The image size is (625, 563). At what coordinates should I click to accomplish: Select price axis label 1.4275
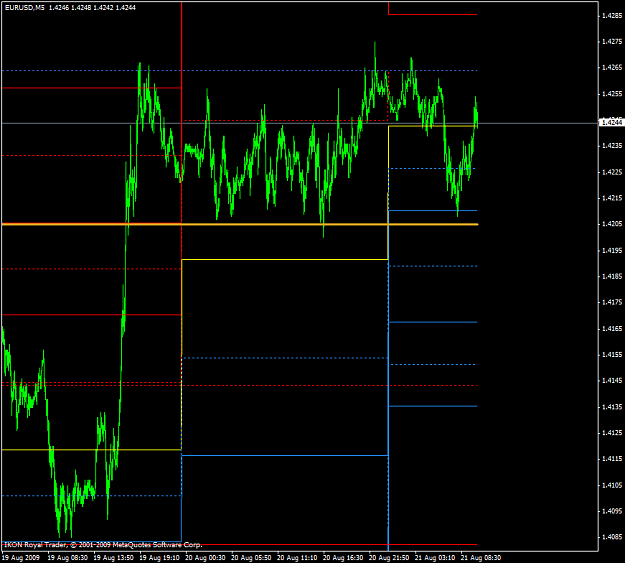[612, 41]
